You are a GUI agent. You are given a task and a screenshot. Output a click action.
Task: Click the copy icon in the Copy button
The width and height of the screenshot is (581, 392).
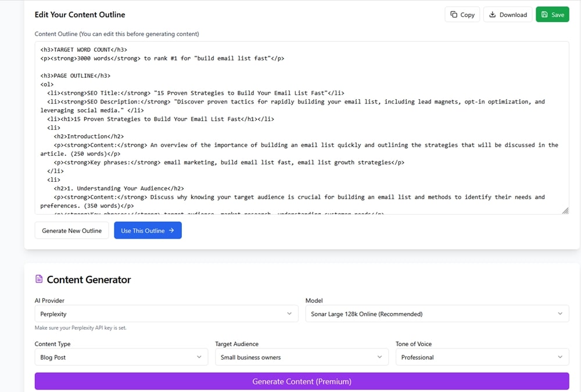point(454,15)
